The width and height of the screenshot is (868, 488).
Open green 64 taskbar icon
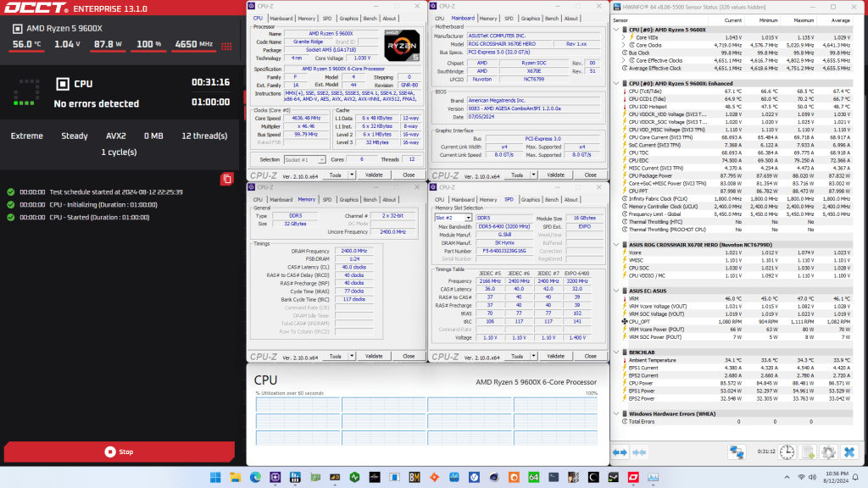click(534, 477)
